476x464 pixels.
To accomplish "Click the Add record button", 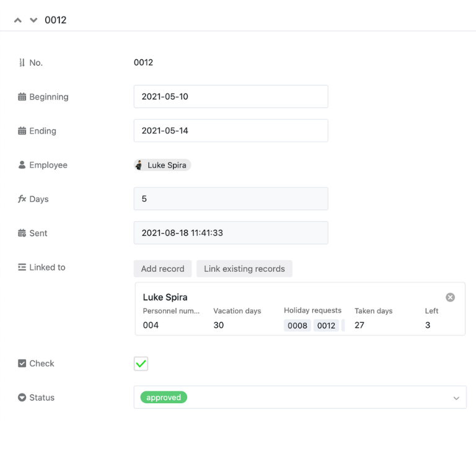I will [x=163, y=269].
